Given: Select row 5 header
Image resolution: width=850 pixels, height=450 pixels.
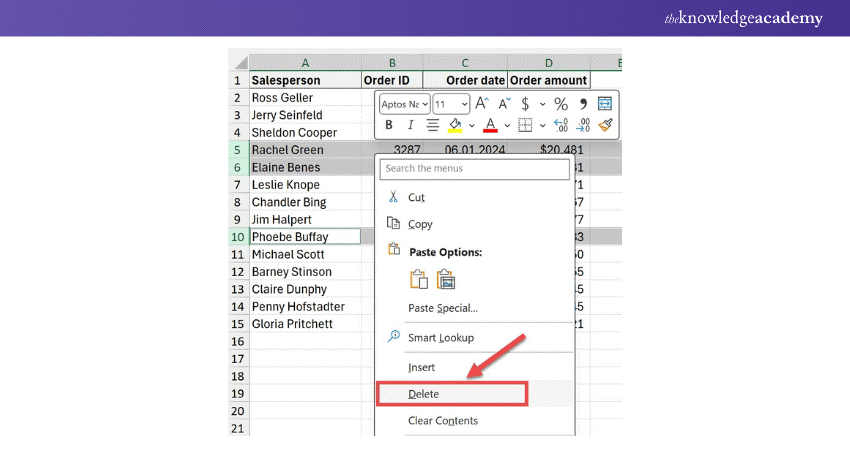Looking at the screenshot, I should [x=237, y=150].
